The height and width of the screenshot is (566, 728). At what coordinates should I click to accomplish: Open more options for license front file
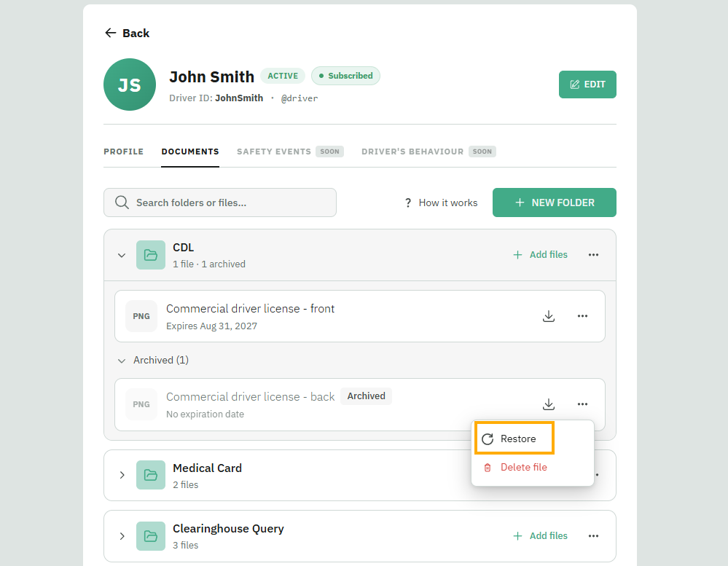(582, 316)
